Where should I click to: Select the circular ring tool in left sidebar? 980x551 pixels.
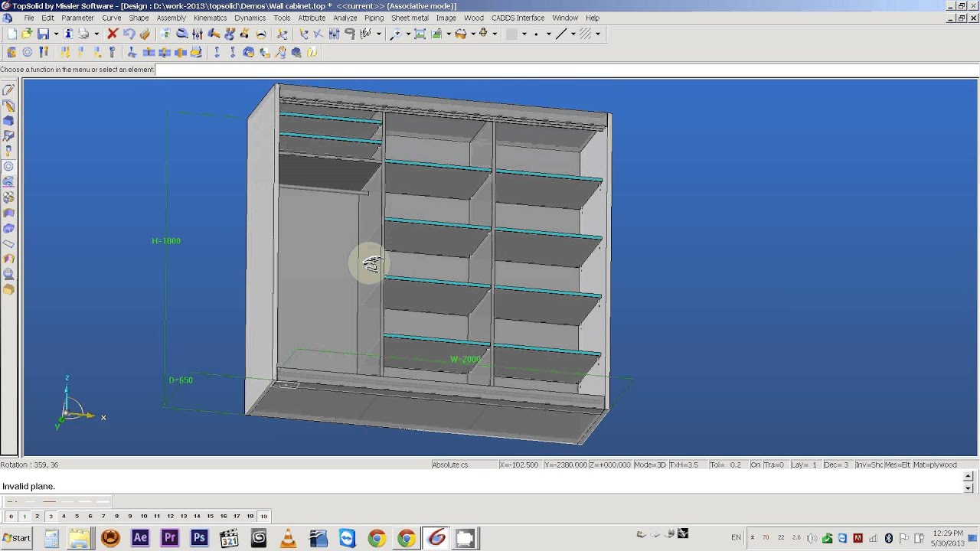point(8,167)
